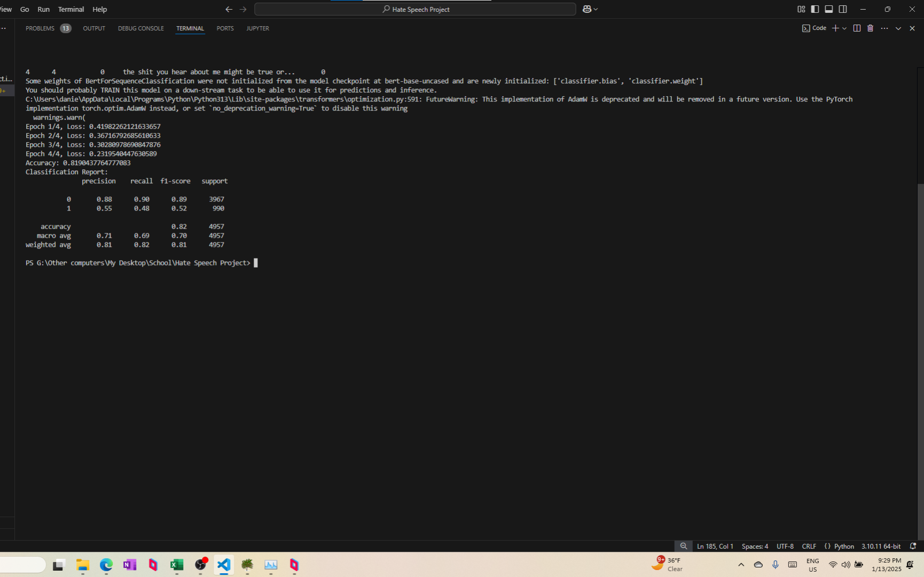Screen dimensions: 924x577
Task: Click the UTF-8 encoding indicator
Action: pos(785,546)
